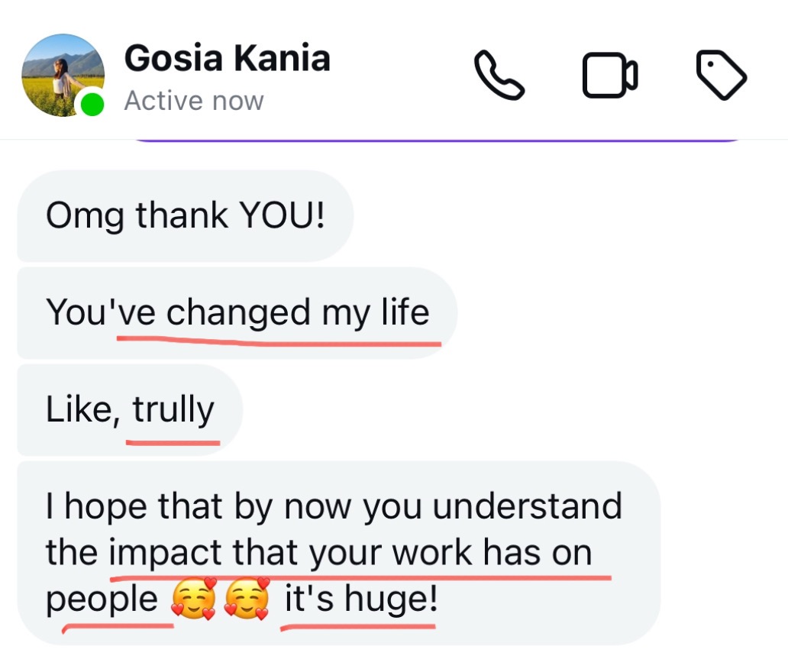Open the tag label icon
Viewport: 788px width, 672px height.
coord(722,75)
